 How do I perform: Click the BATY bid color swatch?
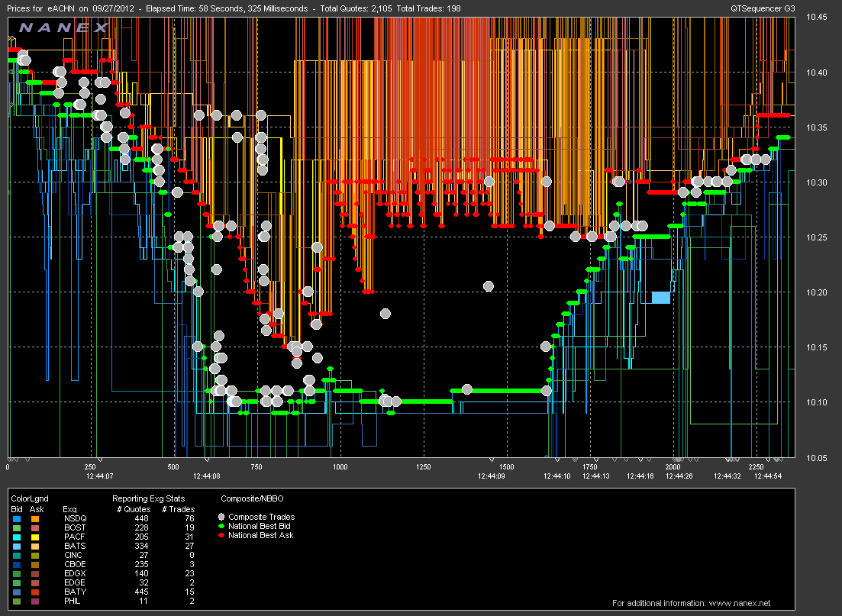pos(16,592)
